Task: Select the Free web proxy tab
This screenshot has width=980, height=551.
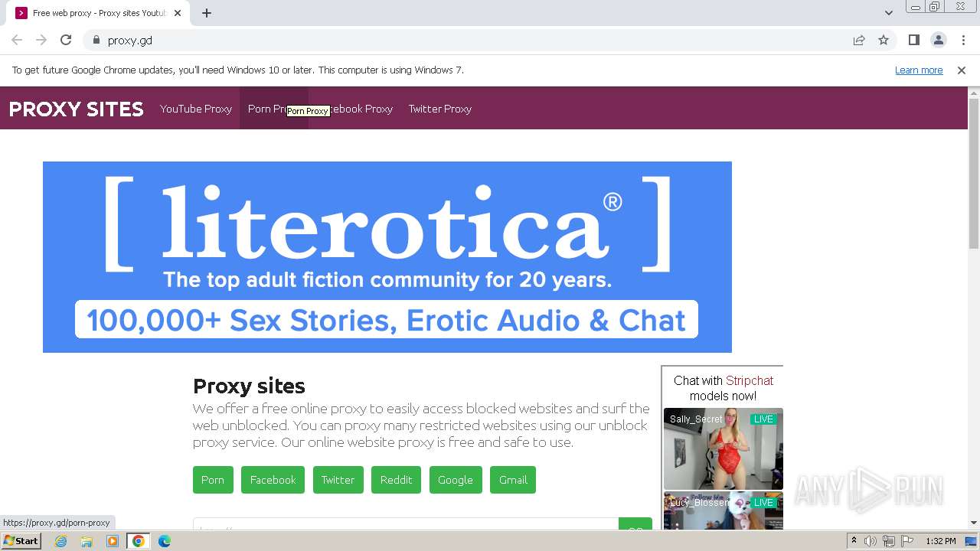Action: (x=99, y=13)
